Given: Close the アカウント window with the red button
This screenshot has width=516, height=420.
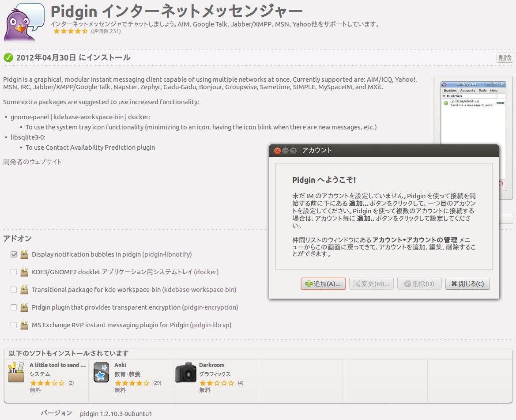Looking at the screenshot, I should pyautogui.click(x=277, y=151).
